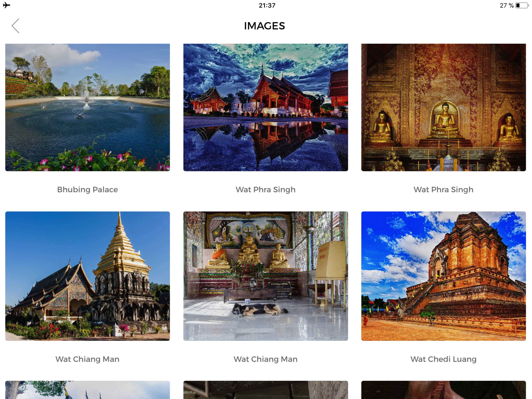The width and height of the screenshot is (532, 399).
Task: Tap the airplane mode status icon
Action: click(6, 5)
